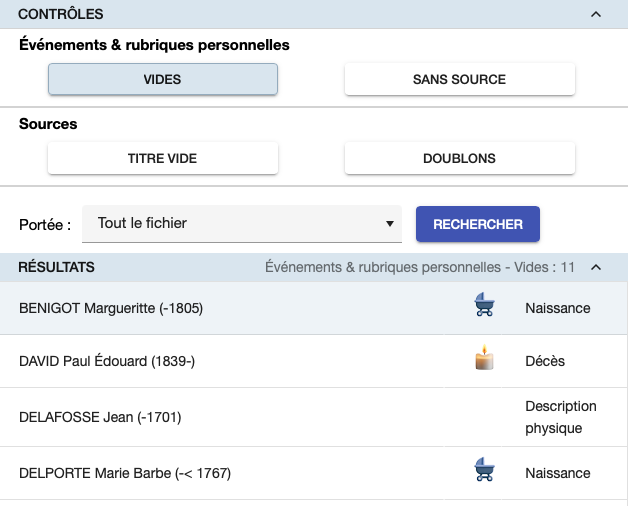
Task: Click the RECHERCHER button
Action: click(x=478, y=224)
